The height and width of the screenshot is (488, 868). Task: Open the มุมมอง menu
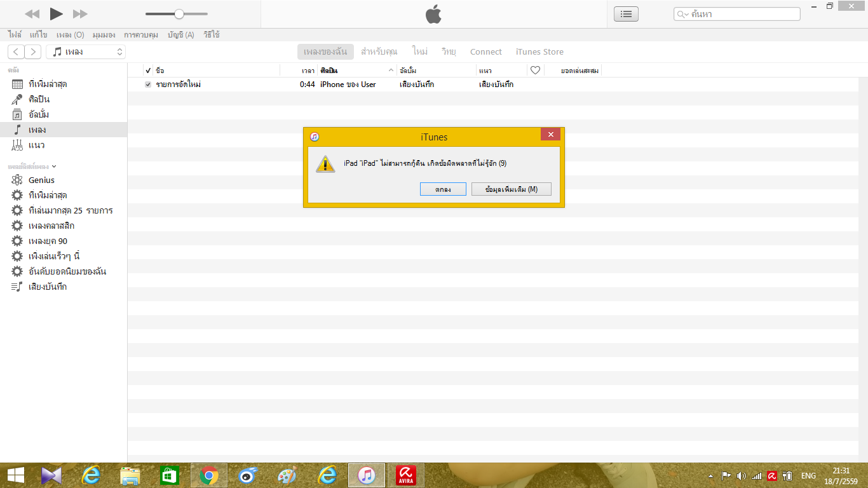coord(104,35)
